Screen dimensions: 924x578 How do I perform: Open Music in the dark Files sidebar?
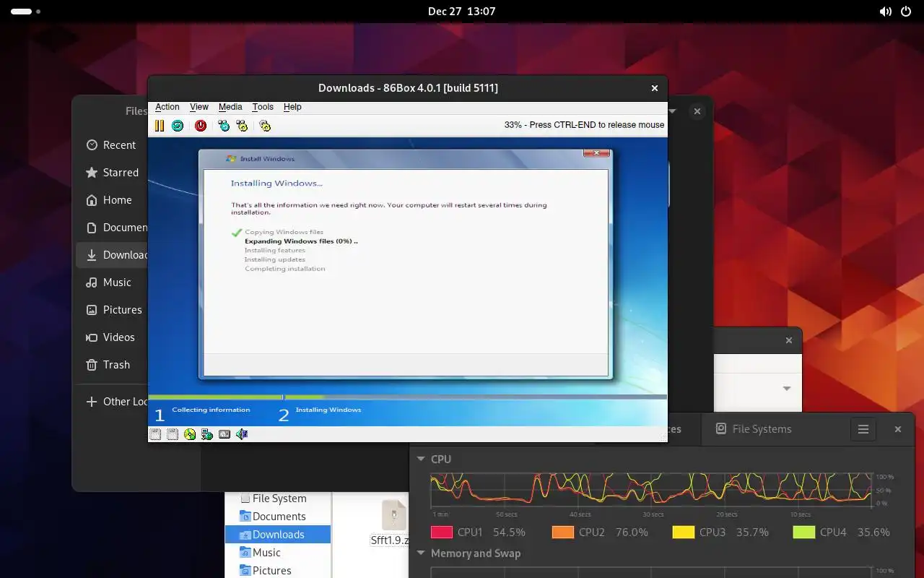click(112, 282)
